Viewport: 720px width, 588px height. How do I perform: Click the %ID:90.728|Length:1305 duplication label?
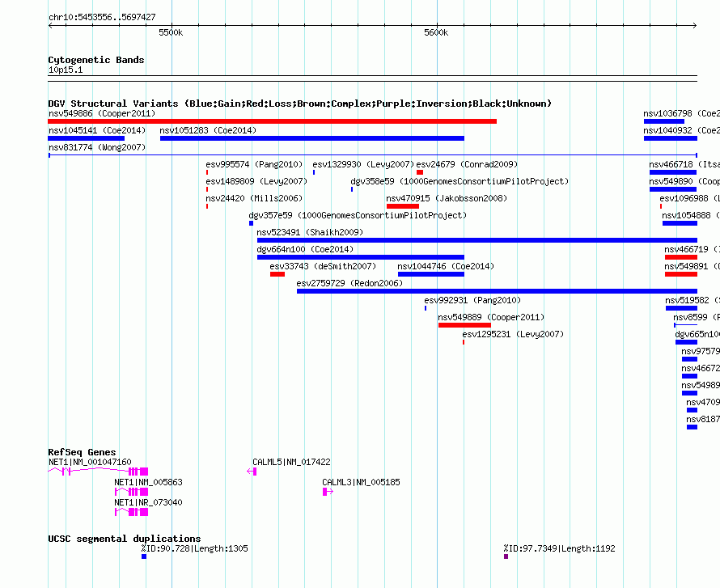pos(195,548)
